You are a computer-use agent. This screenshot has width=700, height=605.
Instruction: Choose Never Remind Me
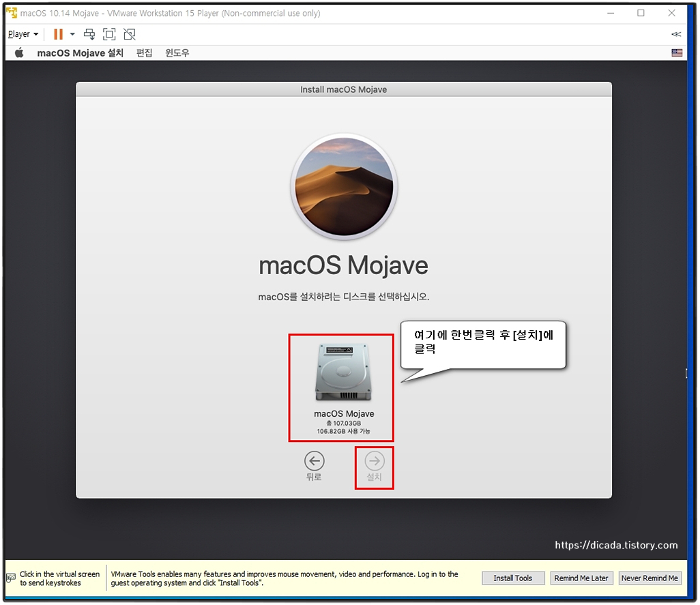click(650, 578)
